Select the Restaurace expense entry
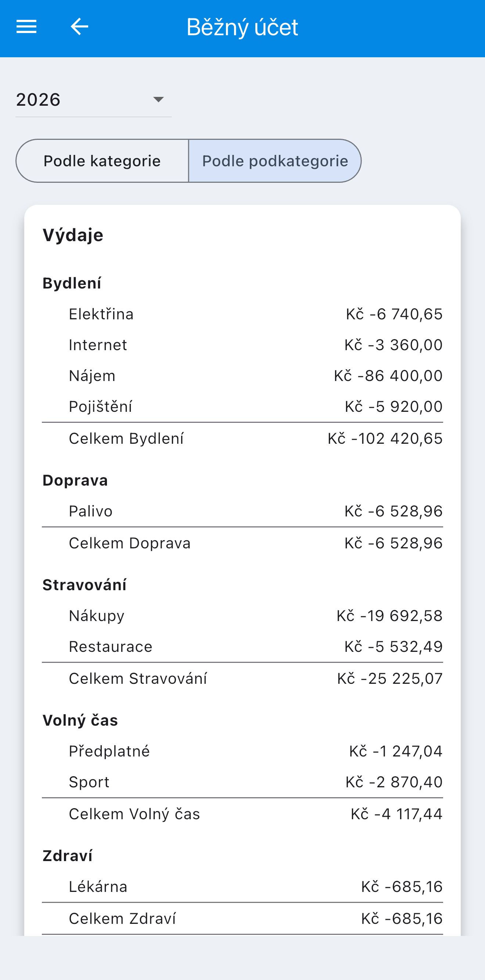This screenshot has height=980, width=485. coord(242,647)
